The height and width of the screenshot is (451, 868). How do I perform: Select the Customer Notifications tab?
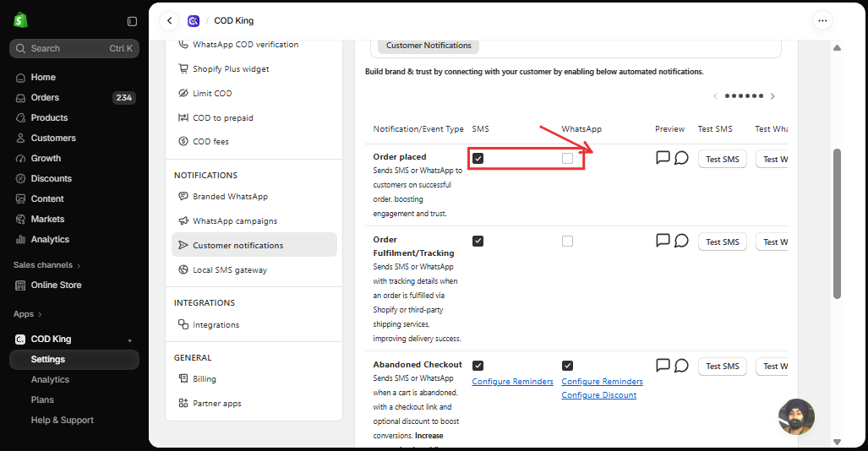click(429, 46)
